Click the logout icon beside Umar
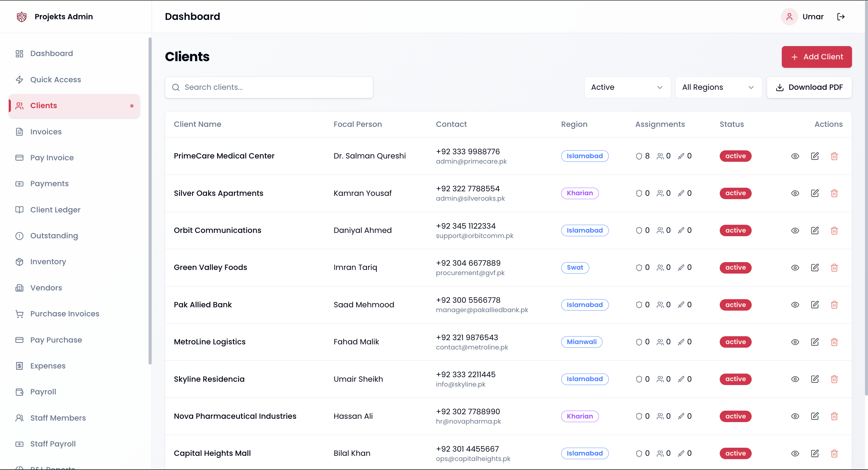This screenshot has height=470, width=868. (x=841, y=17)
